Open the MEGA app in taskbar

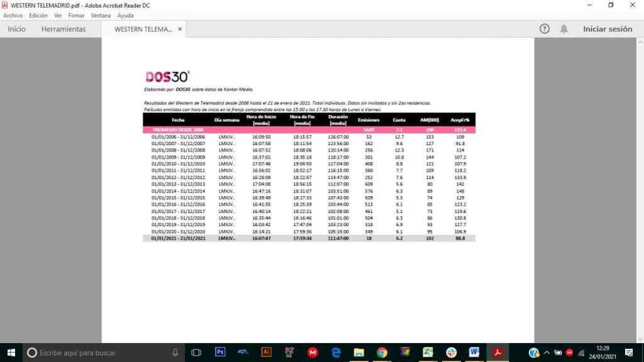(x=313, y=352)
